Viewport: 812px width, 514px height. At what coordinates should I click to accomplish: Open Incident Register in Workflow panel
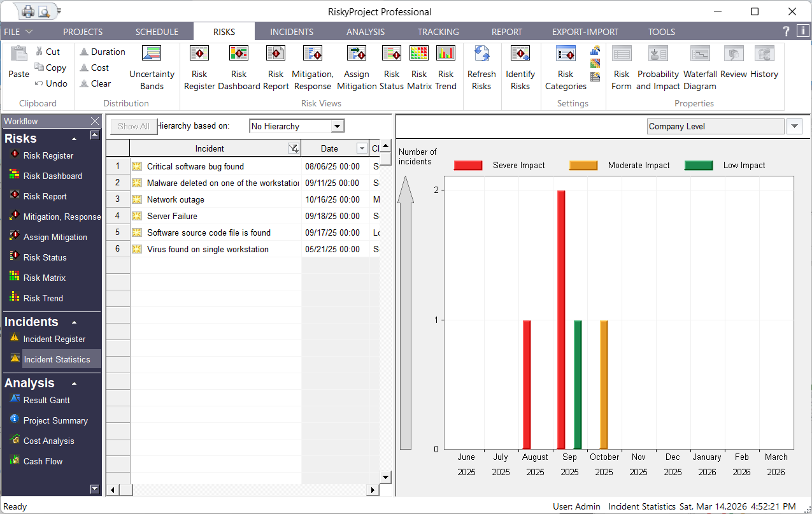(x=54, y=339)
